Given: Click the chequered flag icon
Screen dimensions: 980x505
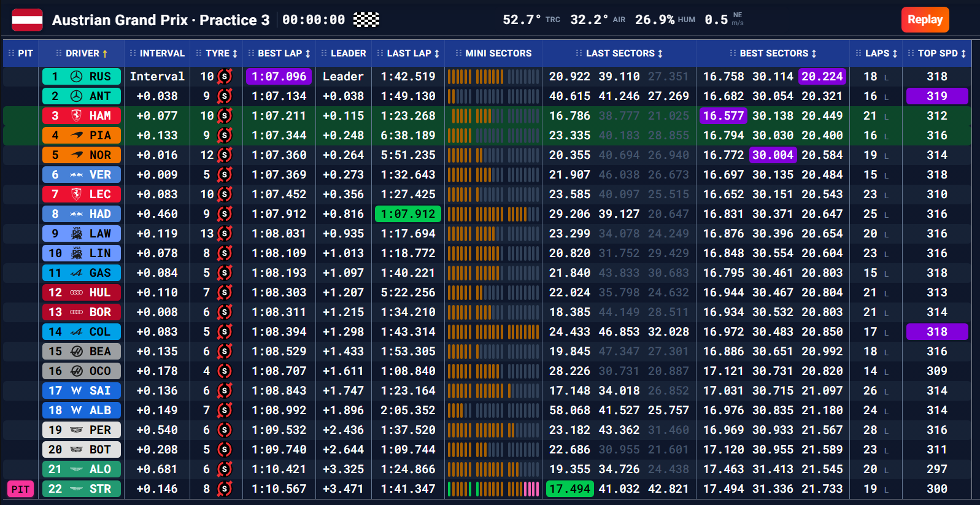Looking at the screenshot, I should coord(366,20).
